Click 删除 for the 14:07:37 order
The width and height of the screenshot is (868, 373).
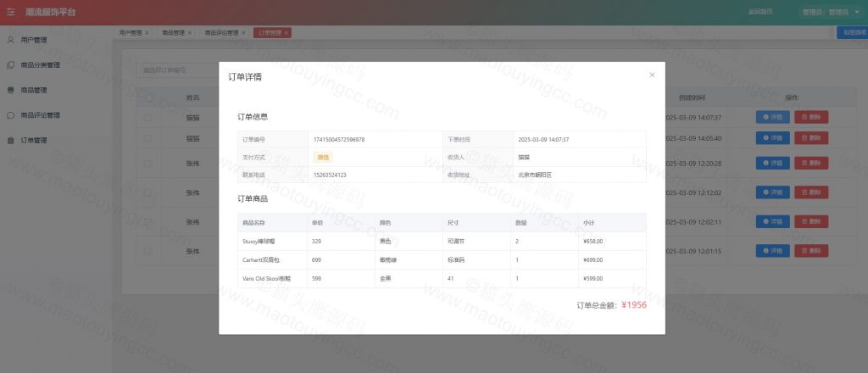click(811, 117)
